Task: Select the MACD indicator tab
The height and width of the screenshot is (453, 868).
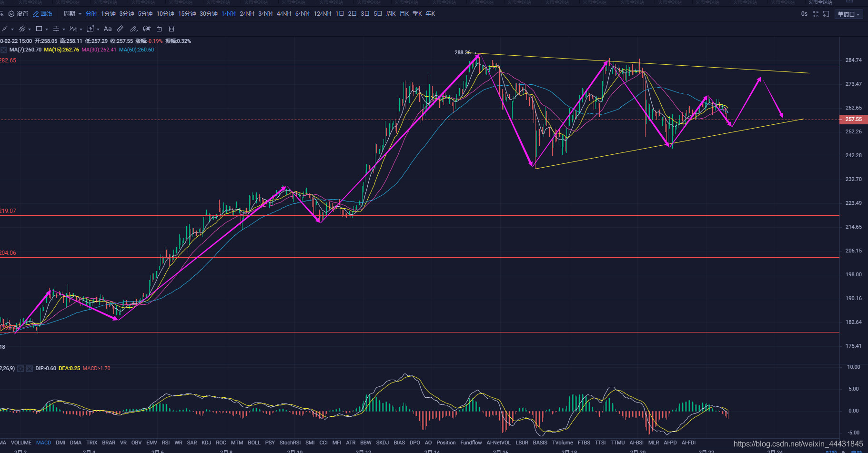Action: point(43,443)
